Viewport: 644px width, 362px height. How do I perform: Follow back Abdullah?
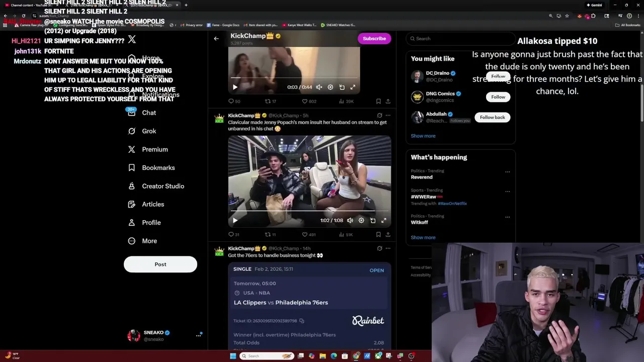(492, 117)
